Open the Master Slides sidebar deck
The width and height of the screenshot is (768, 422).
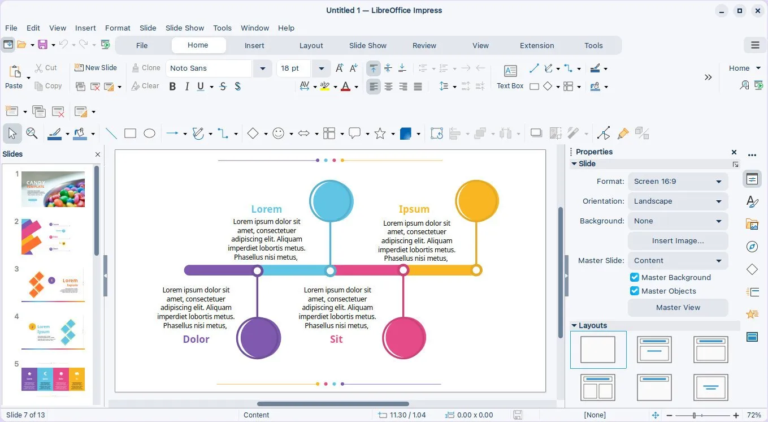point(752,337)
